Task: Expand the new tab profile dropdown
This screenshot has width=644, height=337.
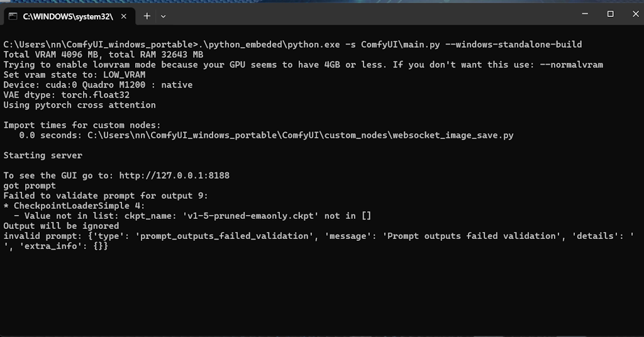Action: point(164,16)
